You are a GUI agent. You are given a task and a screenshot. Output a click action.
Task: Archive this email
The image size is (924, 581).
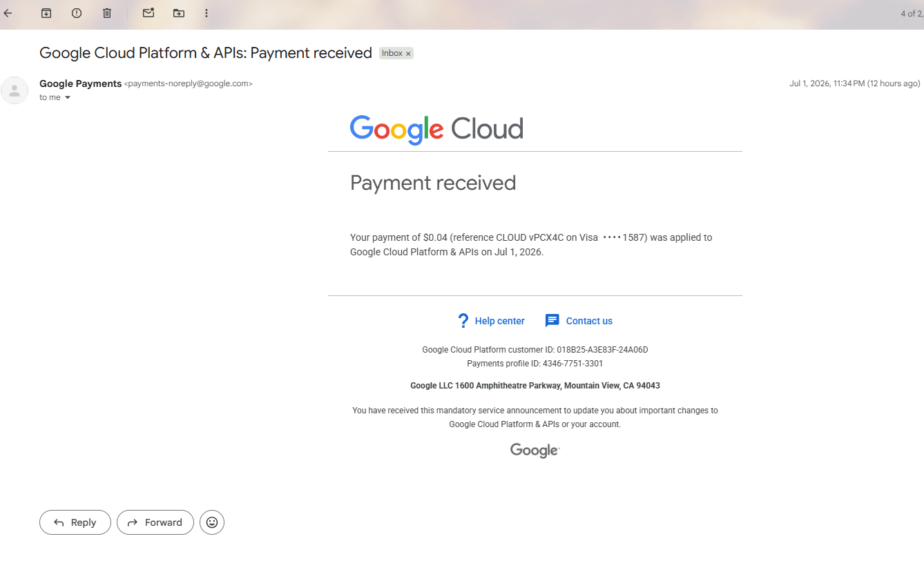click(46, 13)
